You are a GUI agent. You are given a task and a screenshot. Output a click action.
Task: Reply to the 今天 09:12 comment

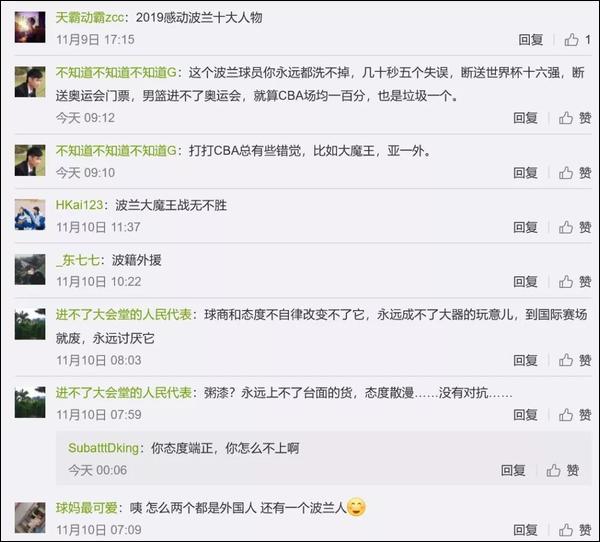[x=525, y=118]
